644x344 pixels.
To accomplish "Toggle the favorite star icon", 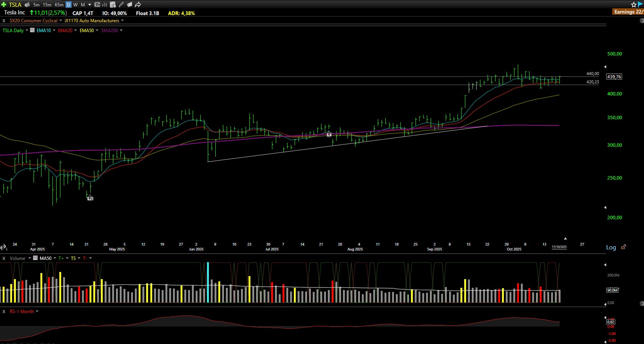I will (x=633, y=5).
